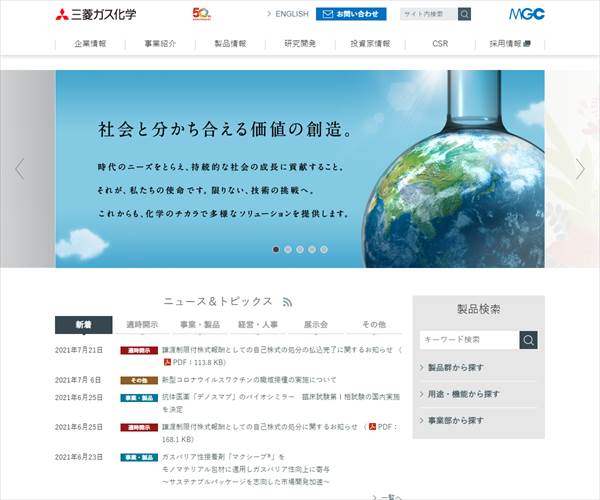
Task: Open the June 23 gas barrier adhesive news
Action: coord(246,469)
